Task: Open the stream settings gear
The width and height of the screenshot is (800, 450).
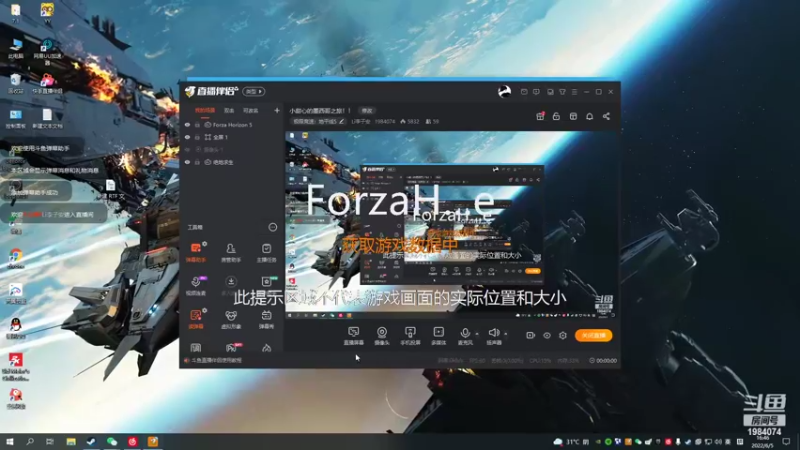Action: pos(563,336)
